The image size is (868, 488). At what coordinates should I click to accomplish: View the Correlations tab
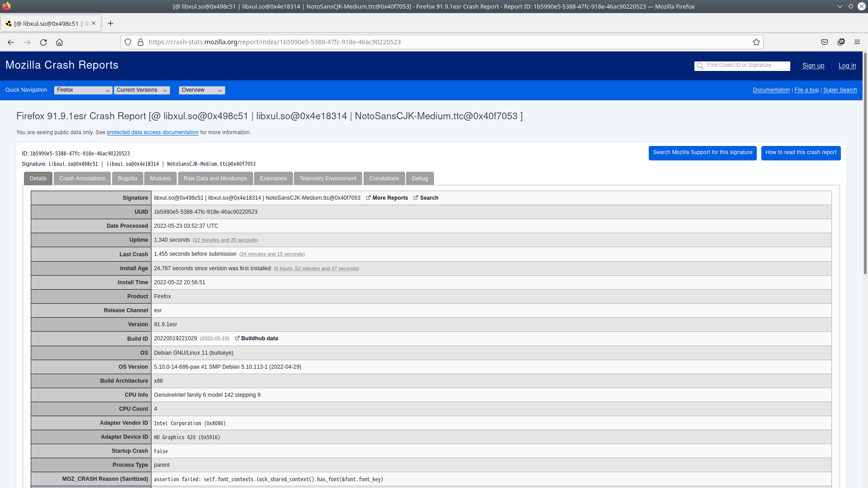click(x=384, y=178)
